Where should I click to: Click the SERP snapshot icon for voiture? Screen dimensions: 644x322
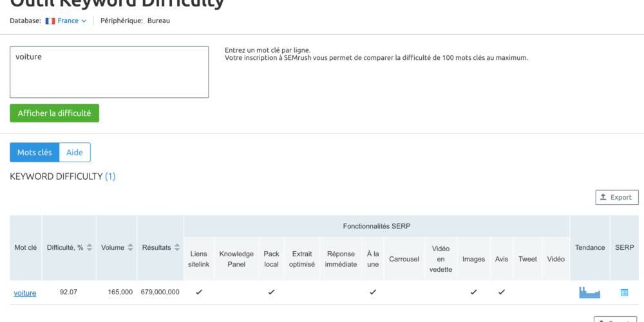tap(623, 292)
